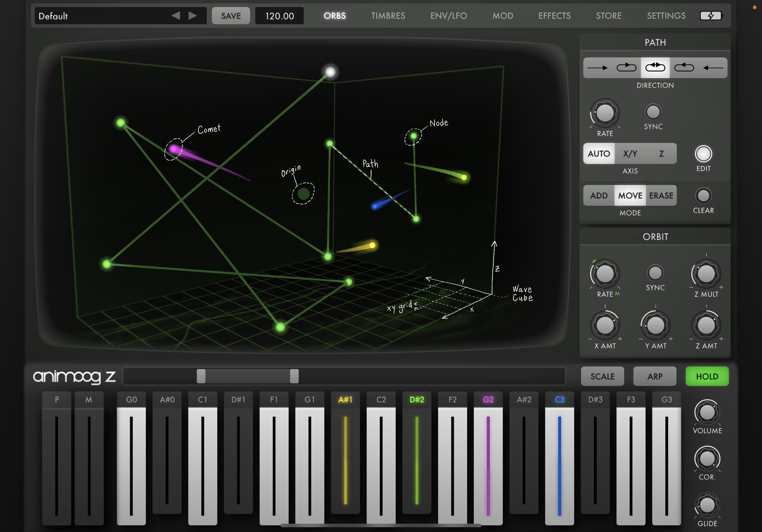The width and height of the screenshot is (762, 532).
Task: Go to the next preset arrow
Action: (193, 16)
